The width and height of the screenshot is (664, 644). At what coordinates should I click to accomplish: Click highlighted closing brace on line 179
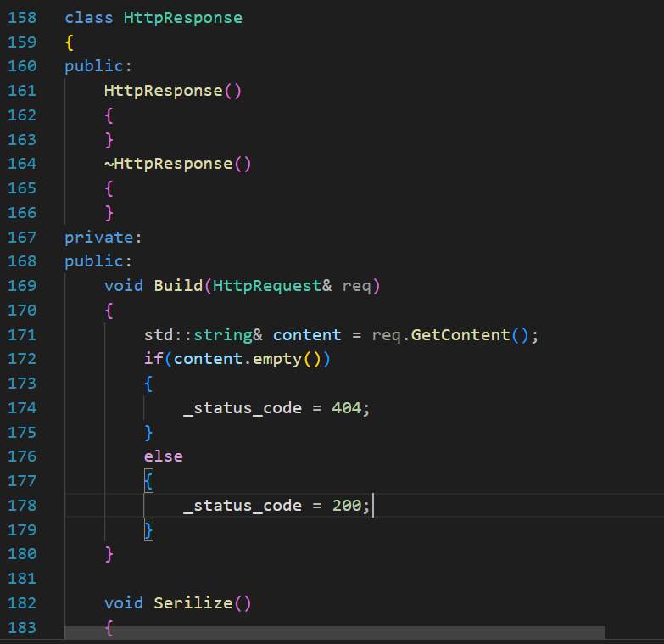pos(148,530)
